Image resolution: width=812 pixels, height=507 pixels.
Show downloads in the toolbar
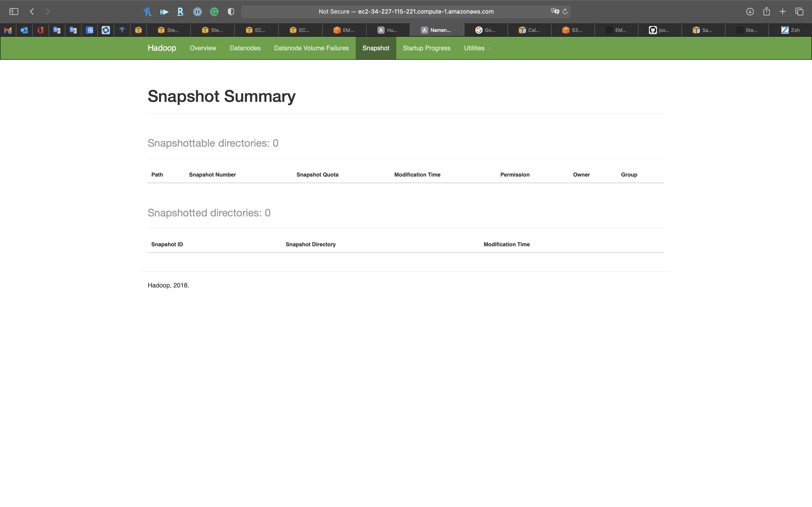point(750,12)
